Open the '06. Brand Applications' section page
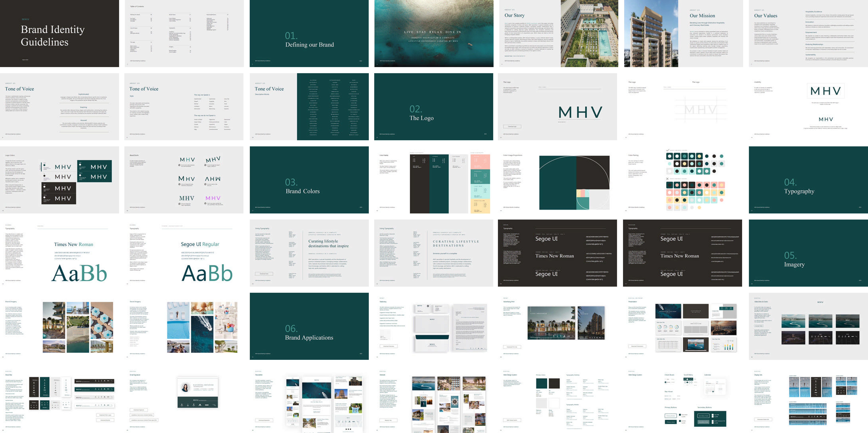Screen dimensions: 868x433 point(309,326)
